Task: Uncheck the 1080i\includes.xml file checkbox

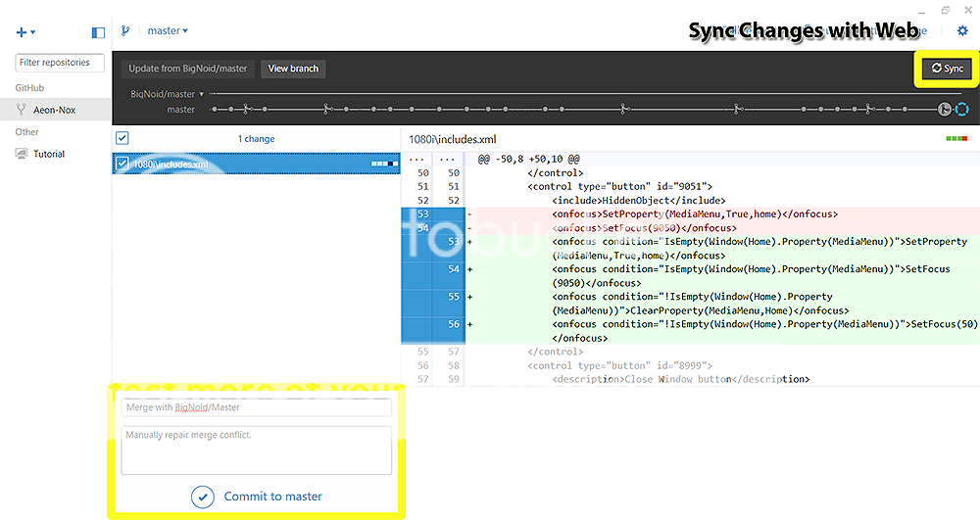Action: click(x=122, y=164)
